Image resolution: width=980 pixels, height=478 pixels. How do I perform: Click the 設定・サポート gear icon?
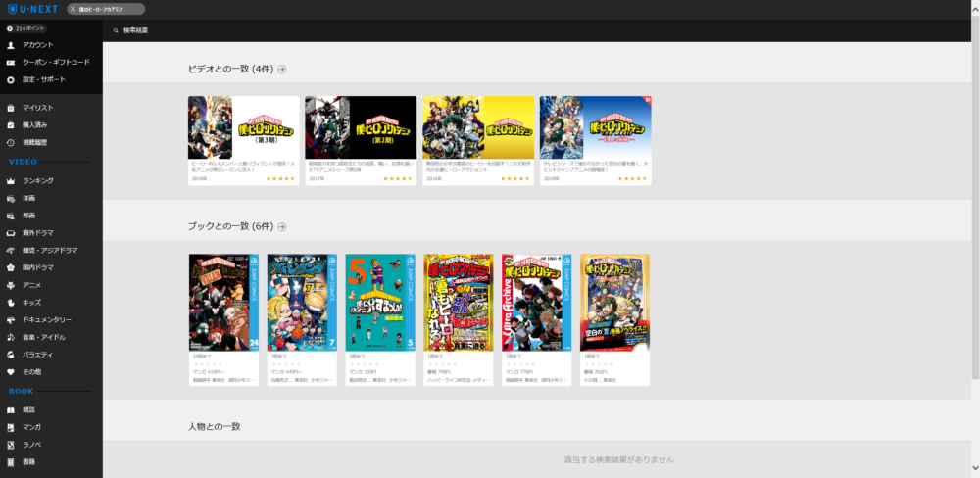(11, 80)
